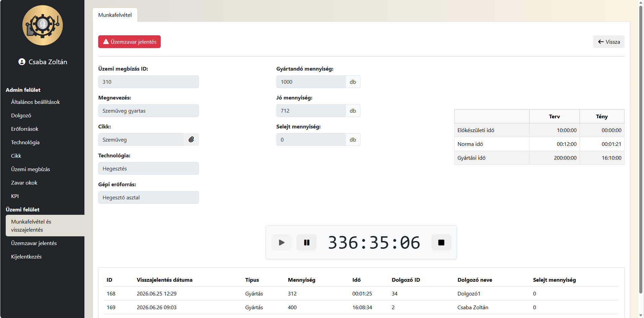Click the date 2026.06.26 09:03
Image resolution: width=644 pixels, height=318 pixels.
pyautogui.click(x=157, y=307)
